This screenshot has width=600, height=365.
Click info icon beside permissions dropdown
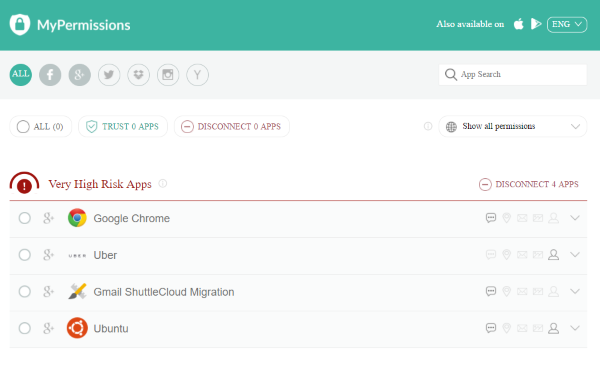coord(428,126)
